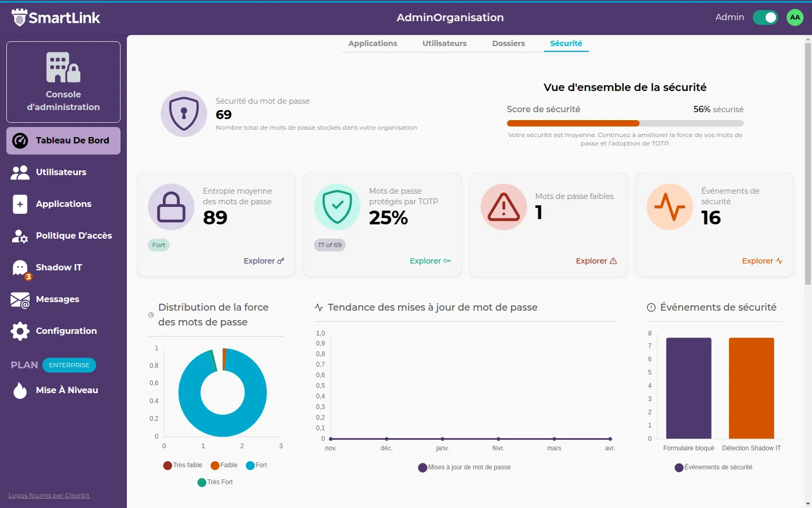This screenshot has width=812, height=508.
Task: Toggle the Fort legend item in donut chart
Action: 257,465
